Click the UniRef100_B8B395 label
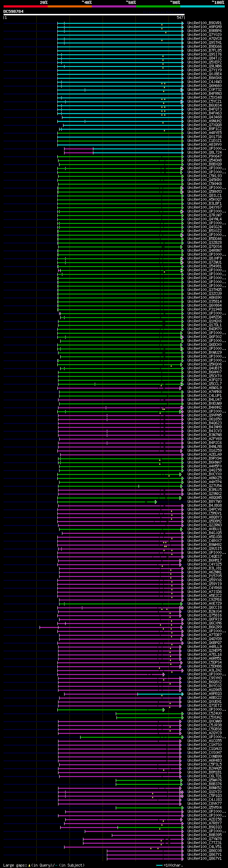 [x=204, y=835]
